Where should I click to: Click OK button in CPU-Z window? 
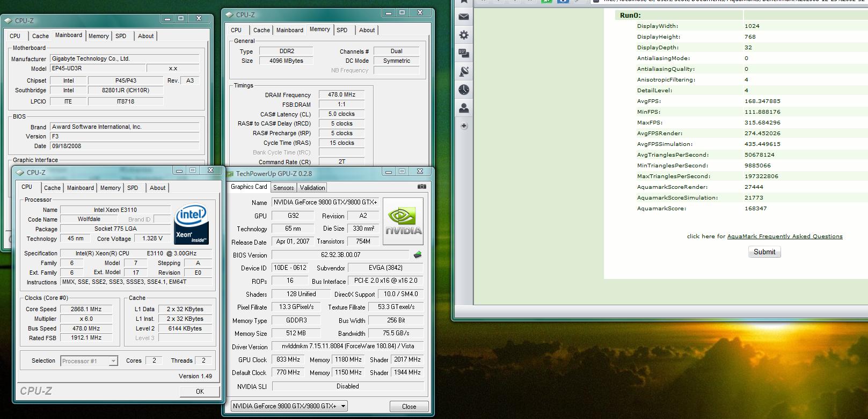200,391
